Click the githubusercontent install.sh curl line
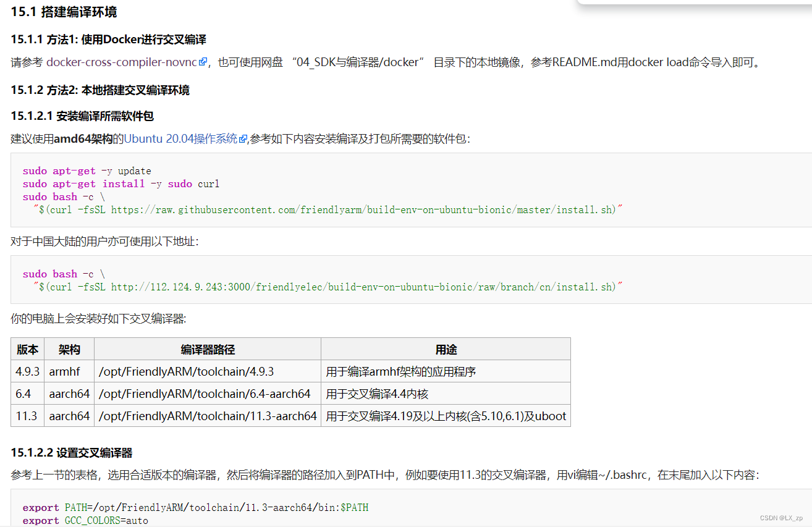The height and width of the screenshot is (527, 812). (x=328, y=209)
